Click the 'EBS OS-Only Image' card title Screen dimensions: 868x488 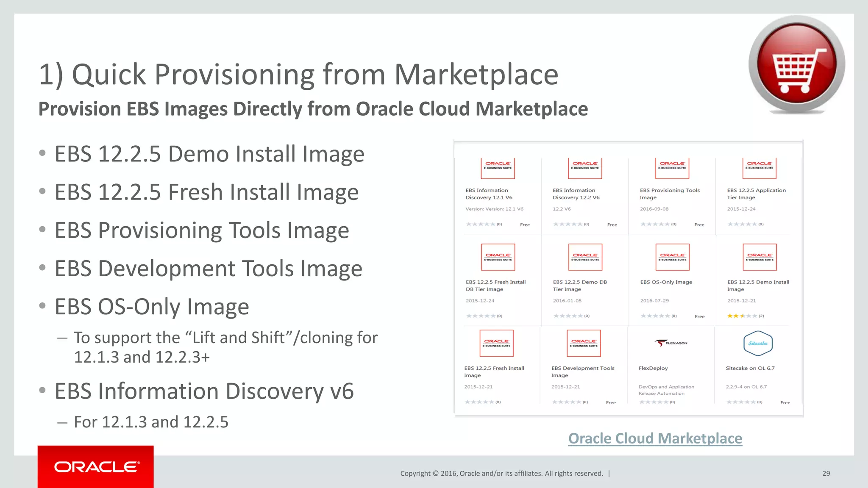(x=666, y=282)
